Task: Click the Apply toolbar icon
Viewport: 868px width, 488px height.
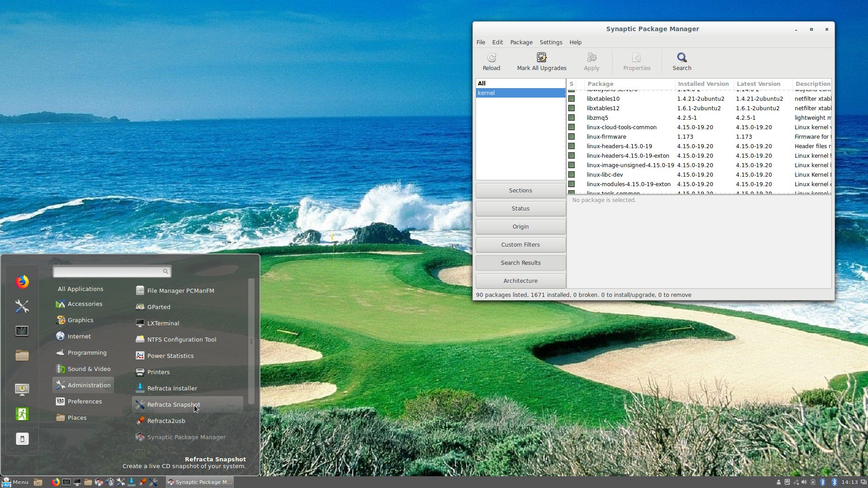Action: pos(591,61)
